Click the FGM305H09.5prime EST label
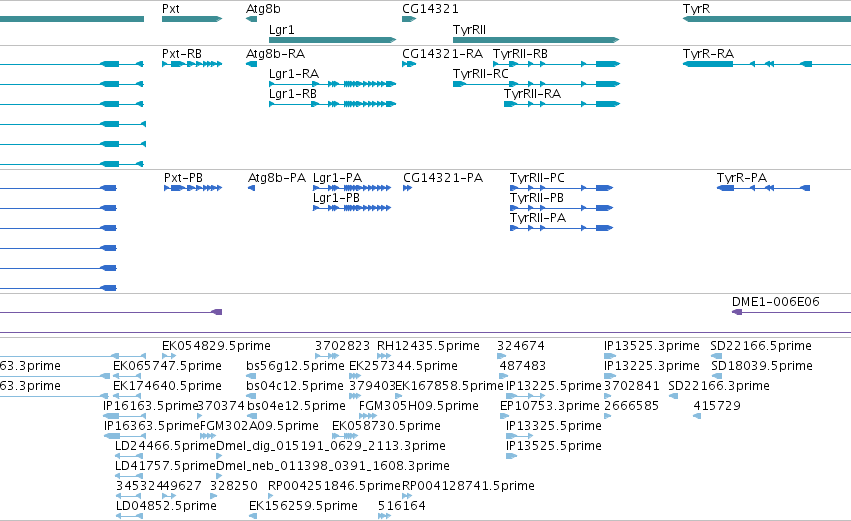This screenshot has height=521, width=851. click(x=418, y=406)
